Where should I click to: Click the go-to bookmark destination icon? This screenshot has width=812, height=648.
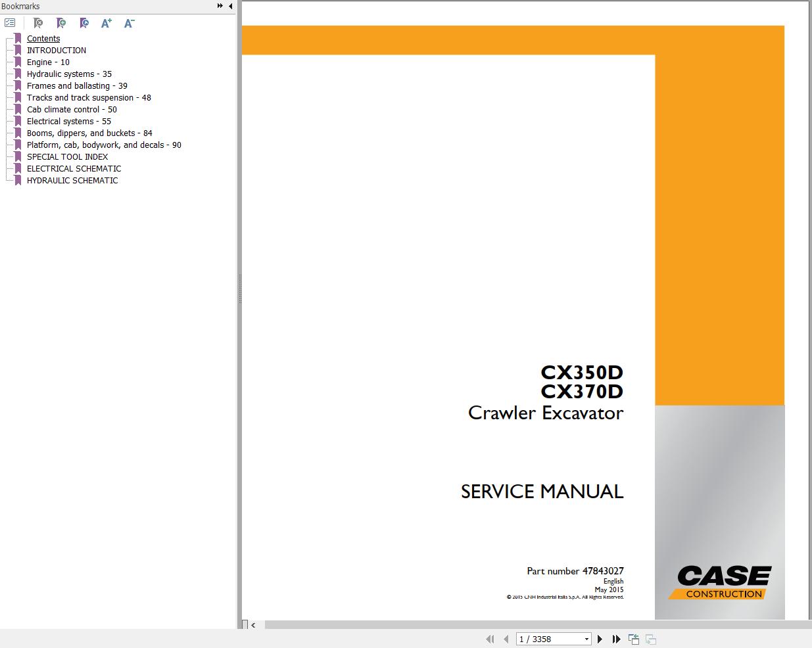pos(84,23)
